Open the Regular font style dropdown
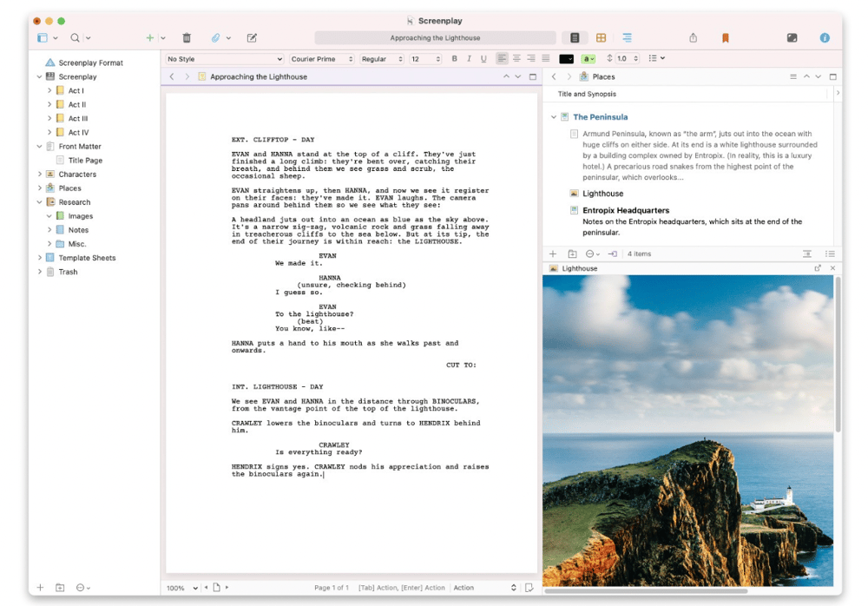 [381, 59]
